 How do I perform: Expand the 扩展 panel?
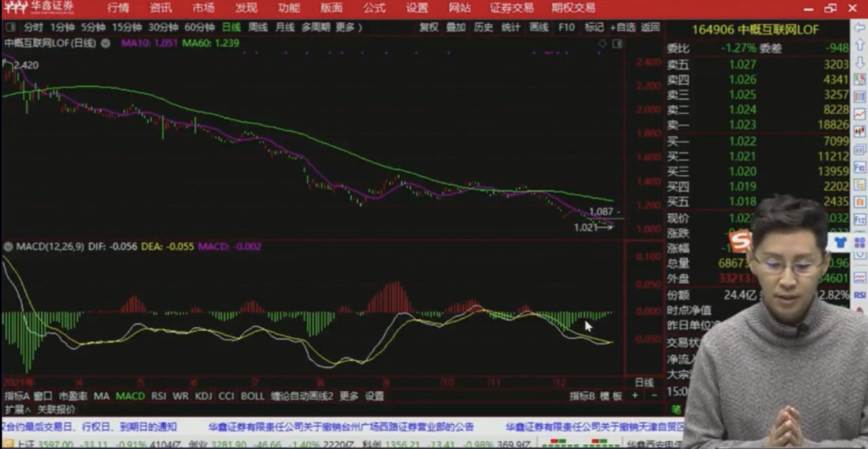click(x=17, y=410)
